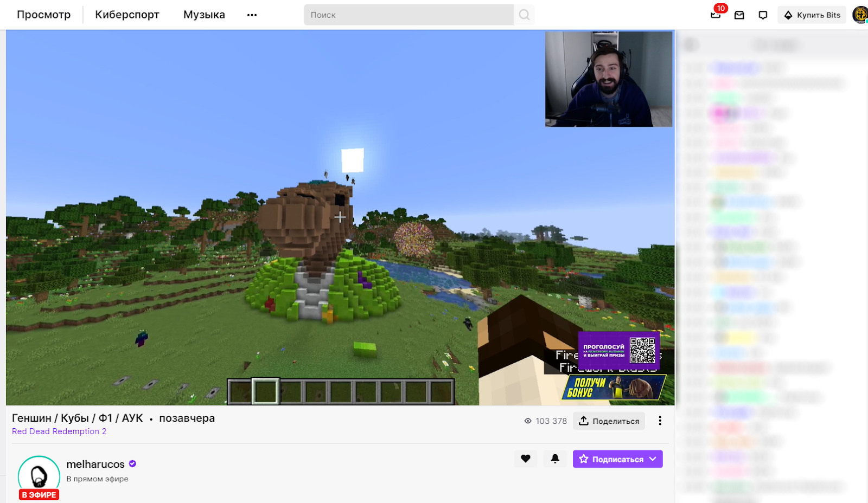Open the vertical three-dot stream options menu
868x503 pixels.
[660, 421]
